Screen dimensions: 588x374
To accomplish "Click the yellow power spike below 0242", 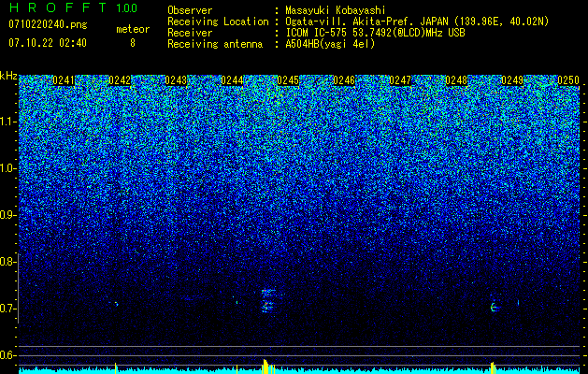I will pos(115,368).
